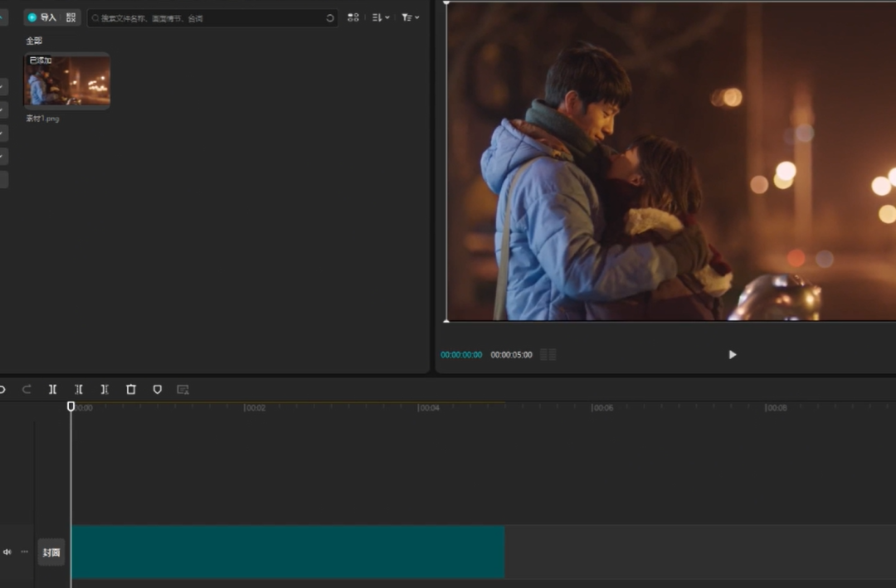Select the teal clip on the timeline
Screen dimensions: 896x588
click(288, 552)
